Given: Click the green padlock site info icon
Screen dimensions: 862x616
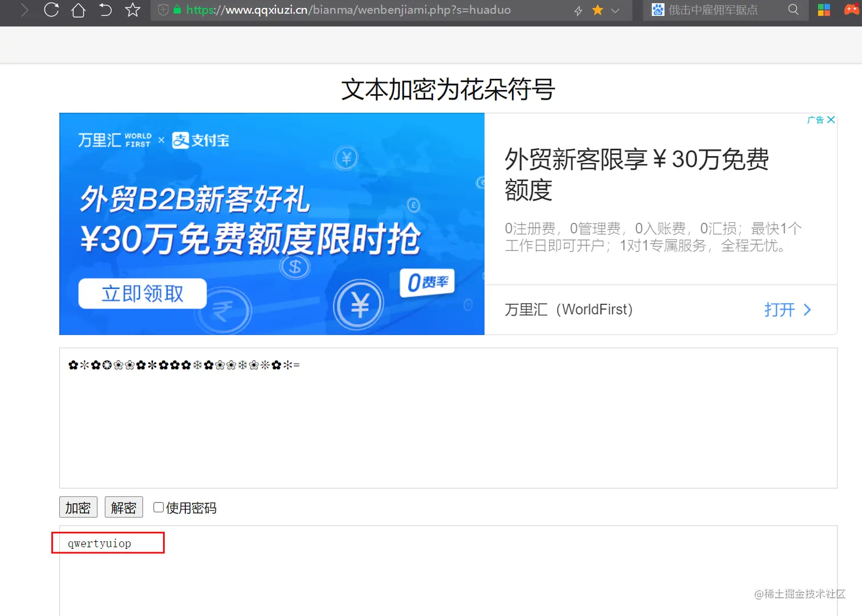Looking at the screenshot, I should click(x=177, y=10).
